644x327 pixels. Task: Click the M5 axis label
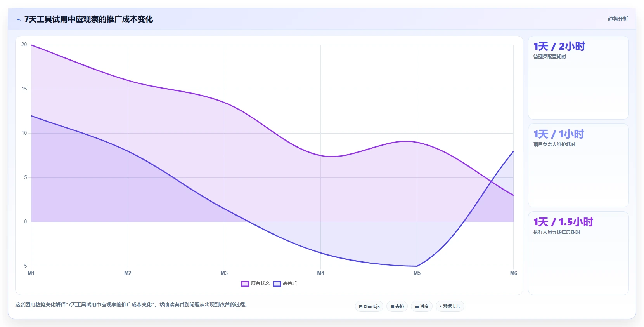pos(417,273)
